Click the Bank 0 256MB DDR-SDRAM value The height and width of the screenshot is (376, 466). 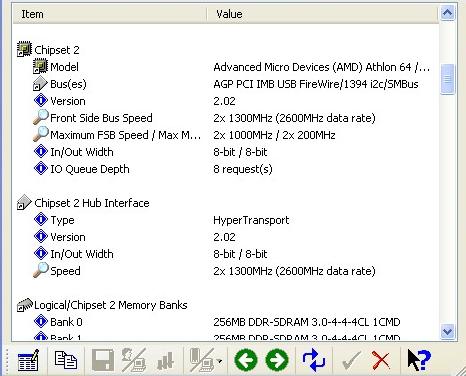pos(307,322)
